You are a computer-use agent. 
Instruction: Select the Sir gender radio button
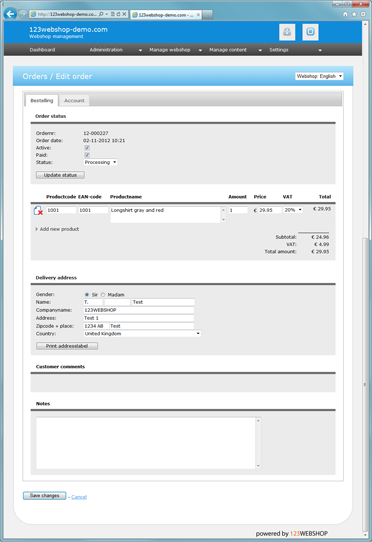pyautogui.click(x=87, y=295)
